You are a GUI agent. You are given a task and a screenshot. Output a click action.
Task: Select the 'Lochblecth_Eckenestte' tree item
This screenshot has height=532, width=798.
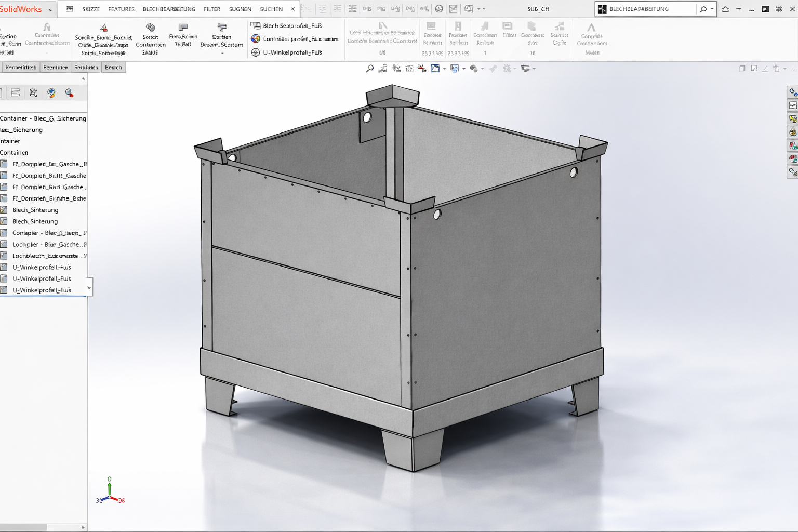44,256
